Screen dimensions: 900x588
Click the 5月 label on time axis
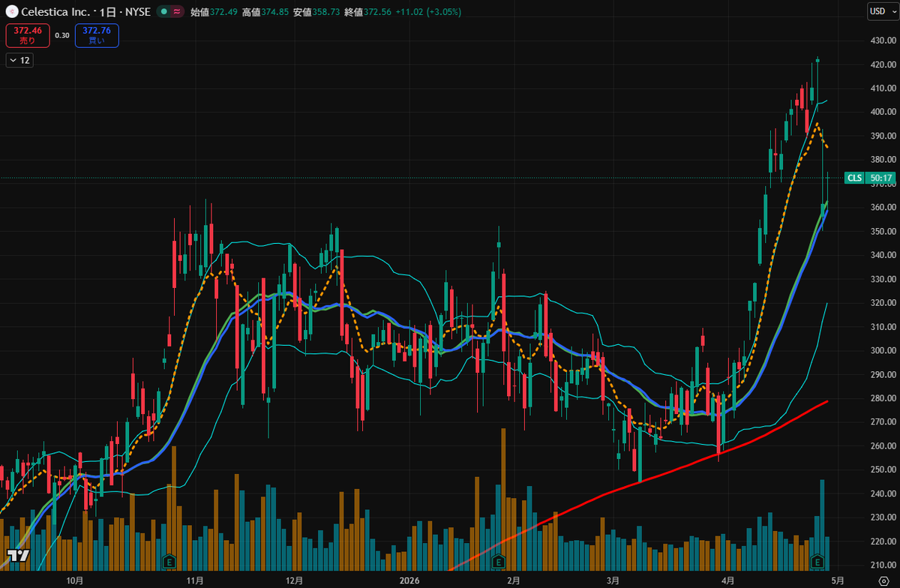[838, 580]
